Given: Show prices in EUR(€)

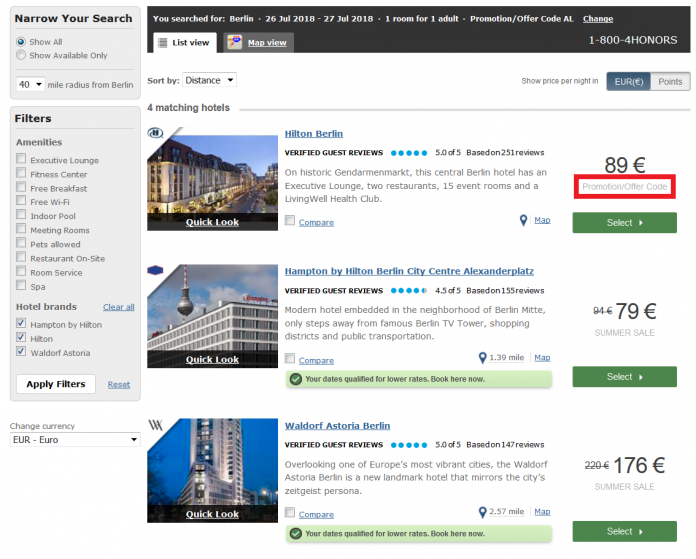Looking at the screenshot, I should pyautogui.click(x=629, y=82).
